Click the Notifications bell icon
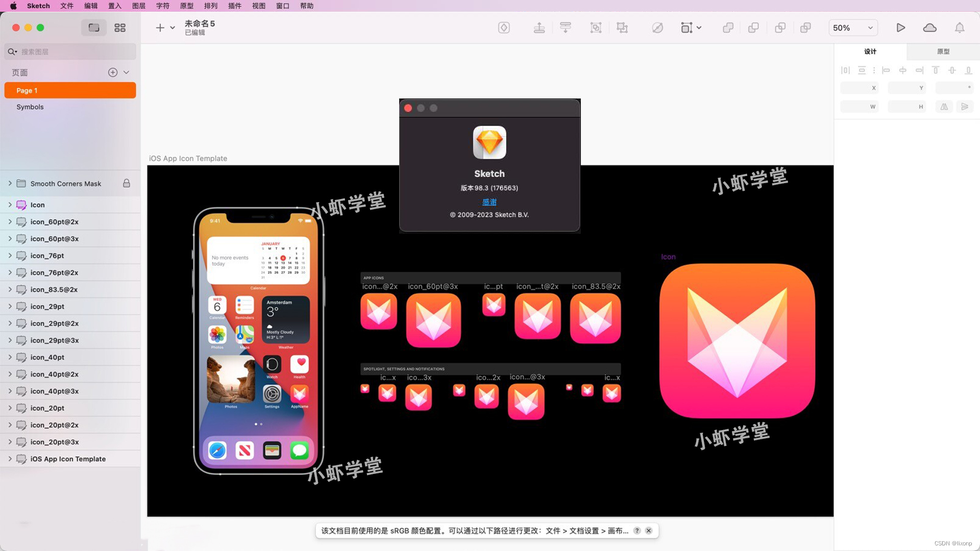The height and width of the screenshot is (551, 980). (960, 28)
